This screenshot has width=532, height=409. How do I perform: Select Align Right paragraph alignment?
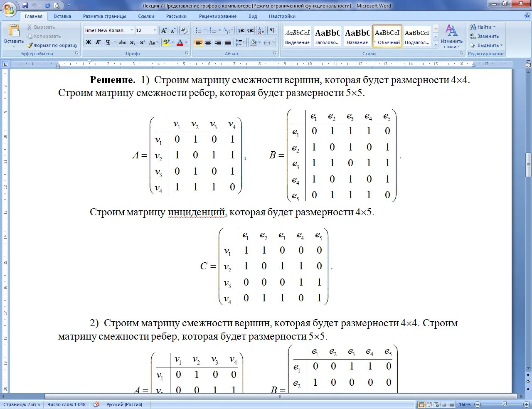[218, 42]
